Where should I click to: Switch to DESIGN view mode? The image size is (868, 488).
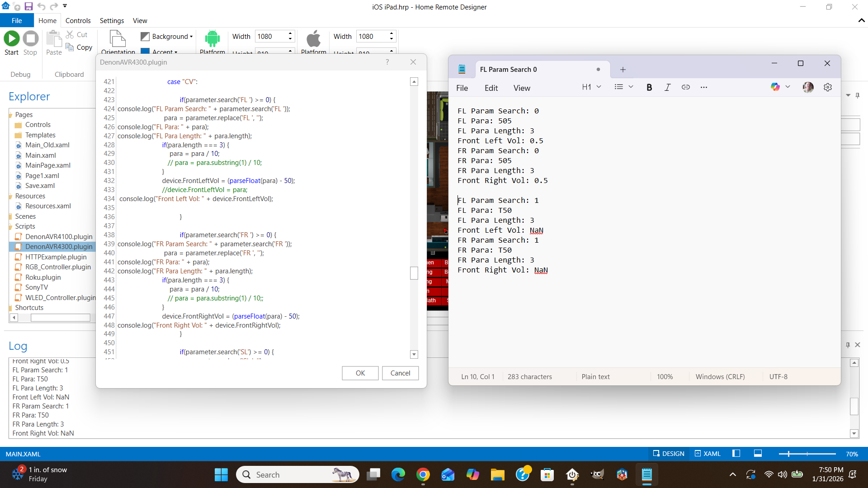tap(668, 454)
